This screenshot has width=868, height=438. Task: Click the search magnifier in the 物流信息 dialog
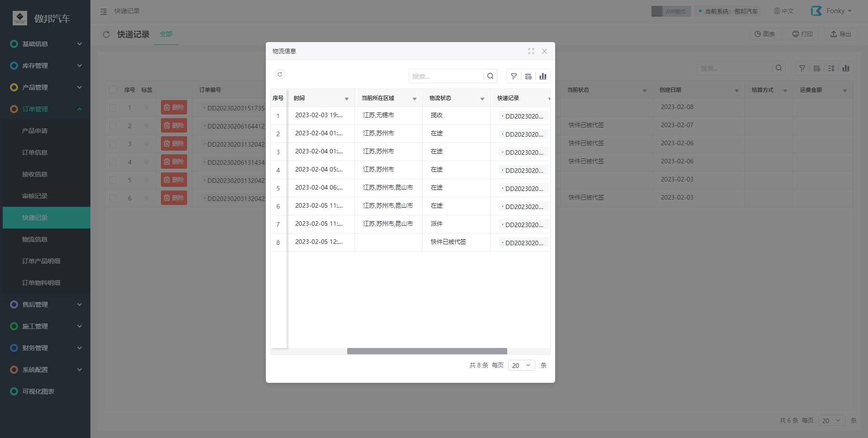pyautogui.click(x=490, y=76)
